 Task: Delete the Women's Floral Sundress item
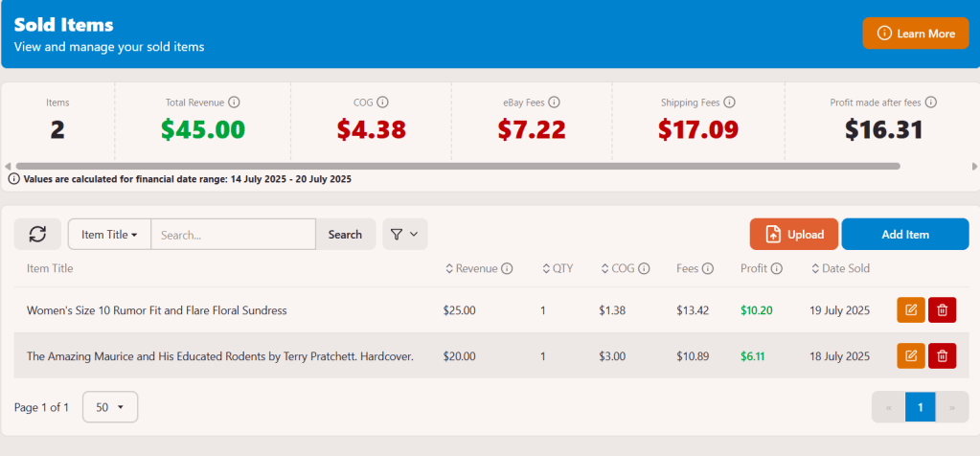point(942,309)
